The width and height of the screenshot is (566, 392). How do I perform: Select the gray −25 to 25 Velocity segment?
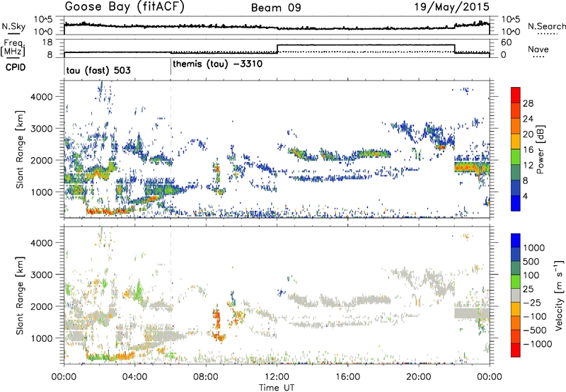pyautogui.click(x=516, y=295)
